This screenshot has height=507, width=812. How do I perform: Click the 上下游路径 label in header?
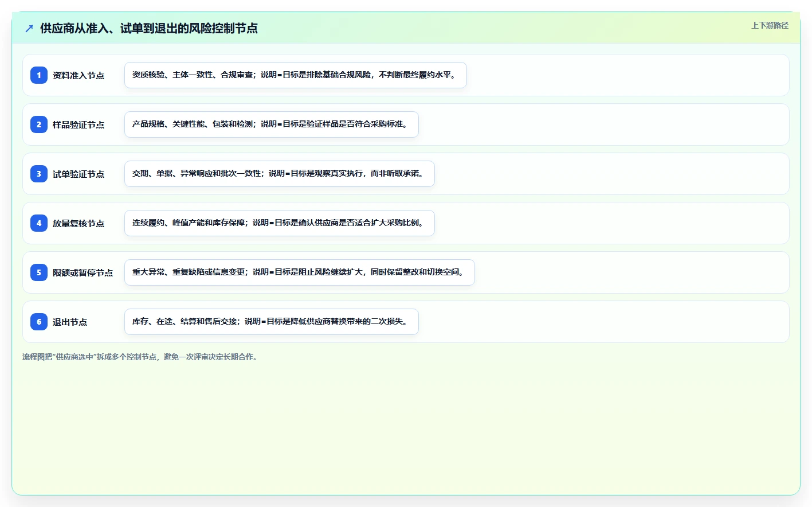click(770, 25)
